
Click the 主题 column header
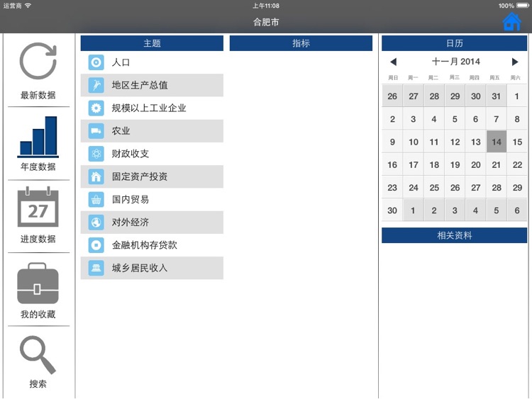(152, 43)
